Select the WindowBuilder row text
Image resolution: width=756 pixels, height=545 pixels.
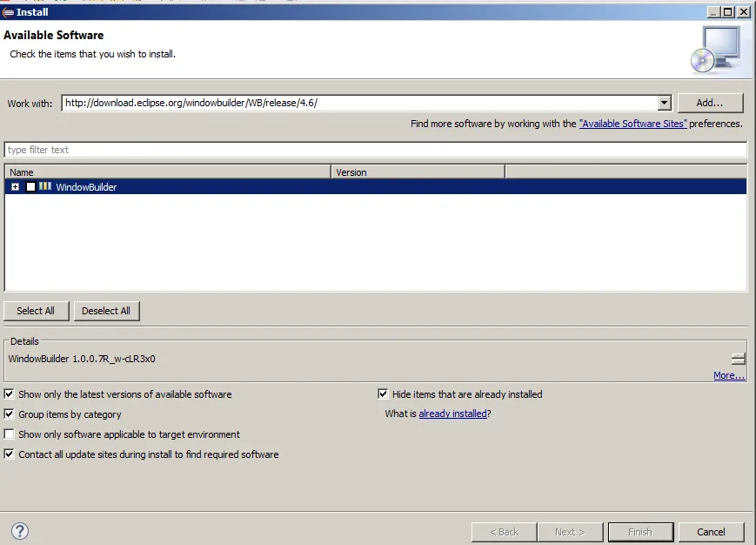(86, 187)
